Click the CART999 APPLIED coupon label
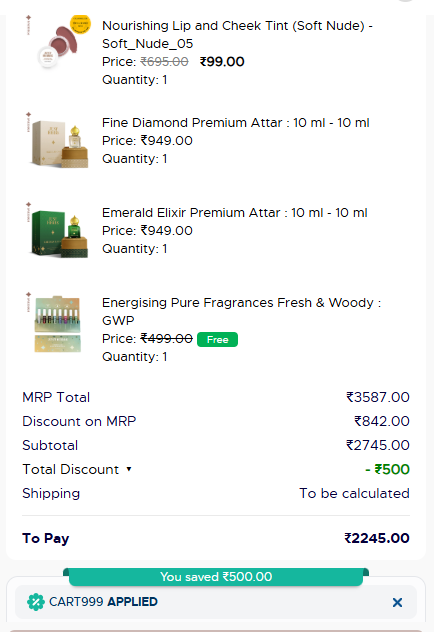 pyautogui.click(x=103, y=602)
